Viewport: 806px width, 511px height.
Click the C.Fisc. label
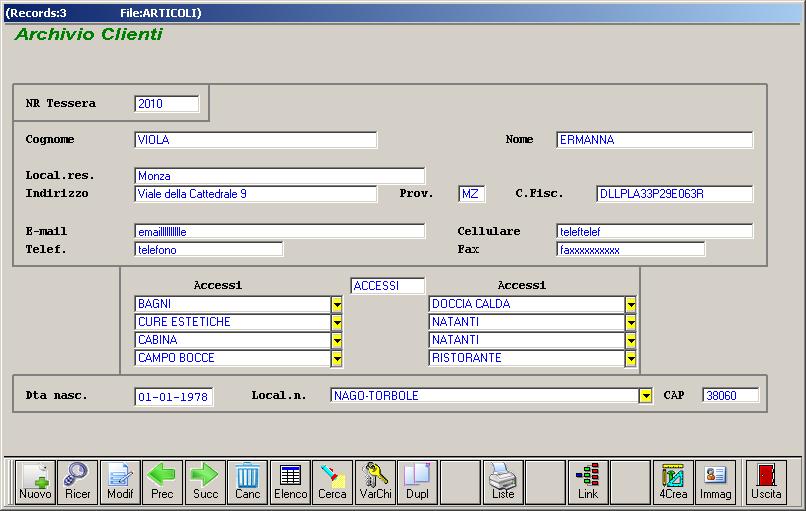point(539,193)
